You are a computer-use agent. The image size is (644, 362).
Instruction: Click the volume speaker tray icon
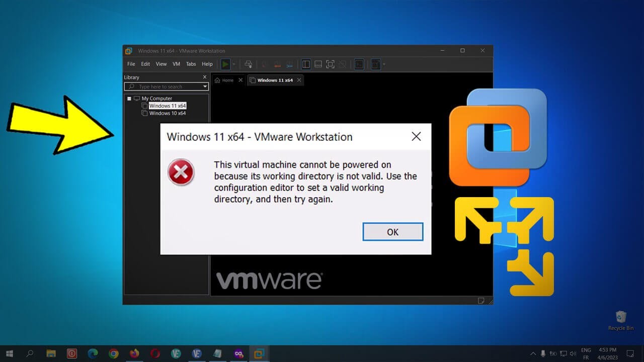[x=573, y=353]
